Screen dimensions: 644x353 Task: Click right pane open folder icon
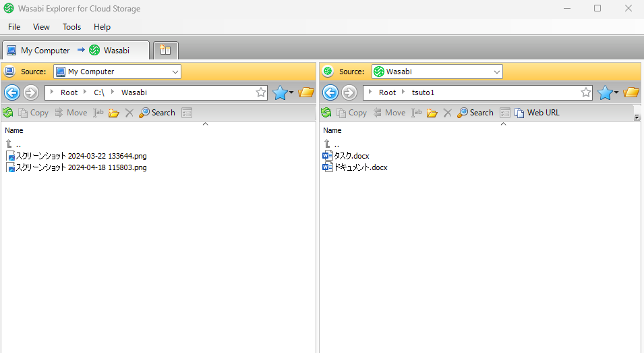[631, 92]
